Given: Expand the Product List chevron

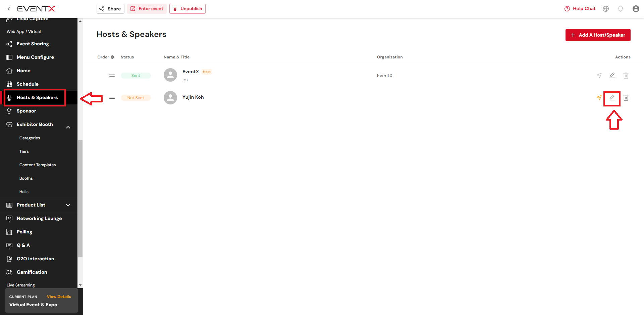Looking at the screenshot, I should click(68, 205).
